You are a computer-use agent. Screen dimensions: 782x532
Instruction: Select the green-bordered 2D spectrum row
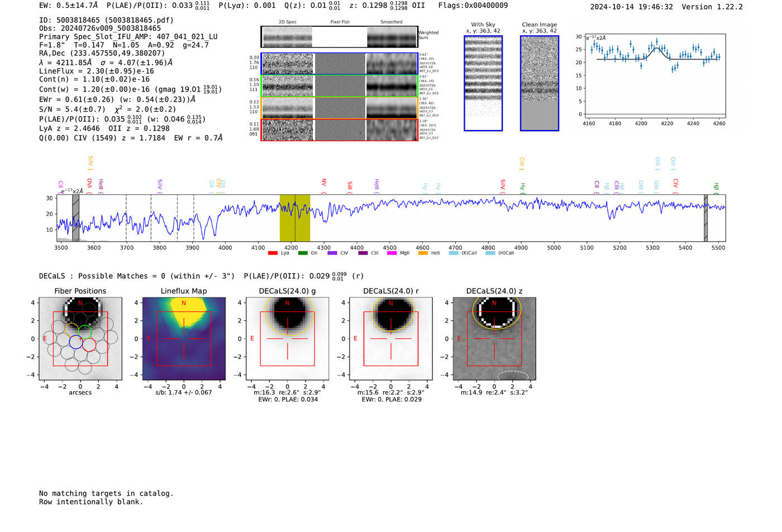click(x=340, y=86)
